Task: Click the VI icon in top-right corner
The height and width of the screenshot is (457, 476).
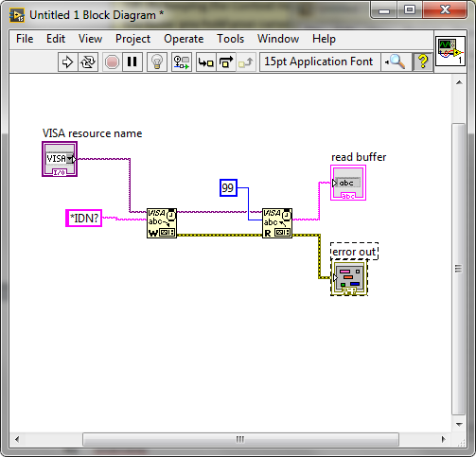Action: [x=450, y=51]
